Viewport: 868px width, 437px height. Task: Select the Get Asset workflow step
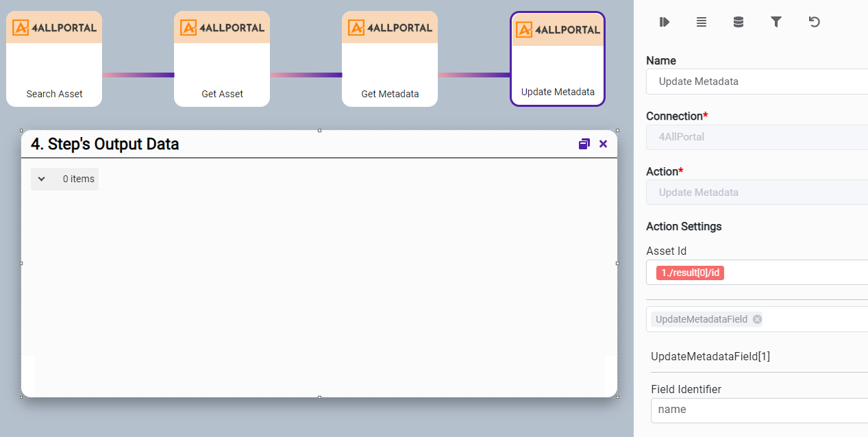(222, 59)
